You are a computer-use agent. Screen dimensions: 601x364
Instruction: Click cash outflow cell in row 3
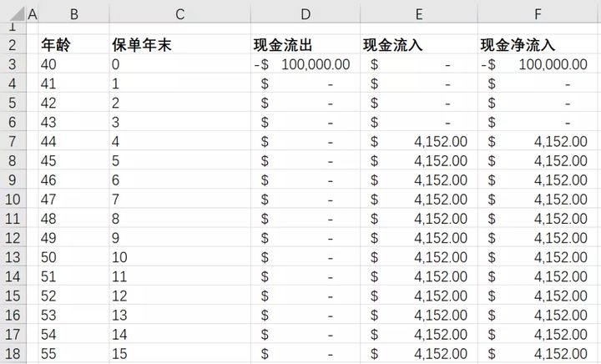coord(305,64)
